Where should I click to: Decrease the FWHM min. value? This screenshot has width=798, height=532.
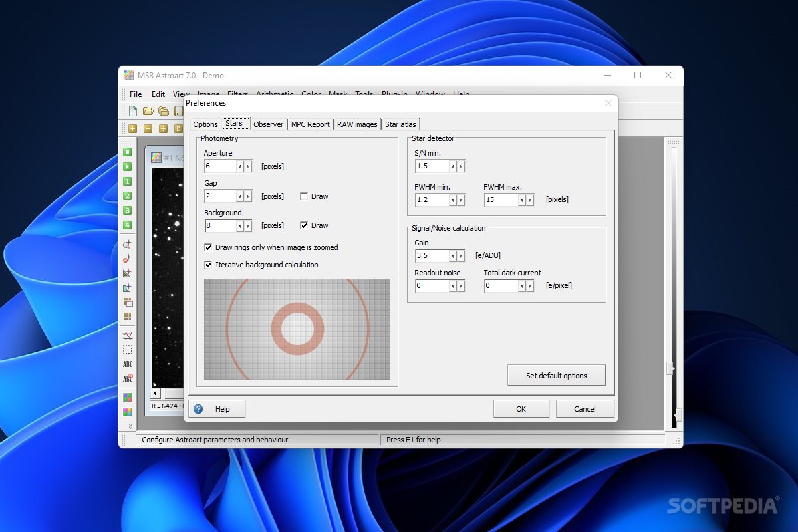[x=453, y=199]
